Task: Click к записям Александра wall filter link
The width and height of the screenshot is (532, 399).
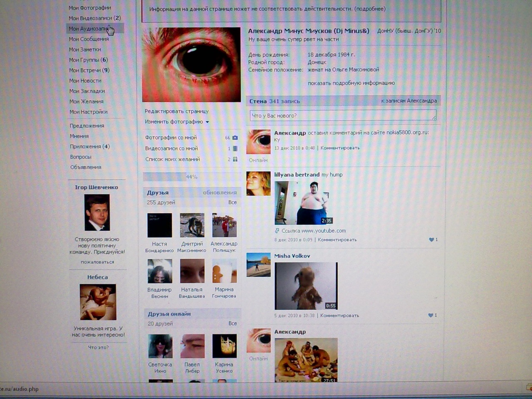Action: tap(409, 101)
